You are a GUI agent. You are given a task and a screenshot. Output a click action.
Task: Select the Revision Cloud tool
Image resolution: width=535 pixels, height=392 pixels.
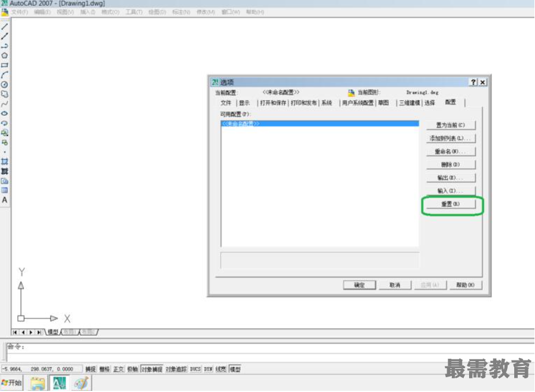tap(5, 94)
